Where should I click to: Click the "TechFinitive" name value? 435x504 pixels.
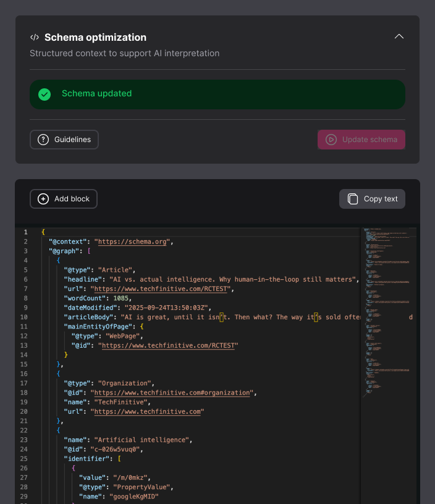120,402
